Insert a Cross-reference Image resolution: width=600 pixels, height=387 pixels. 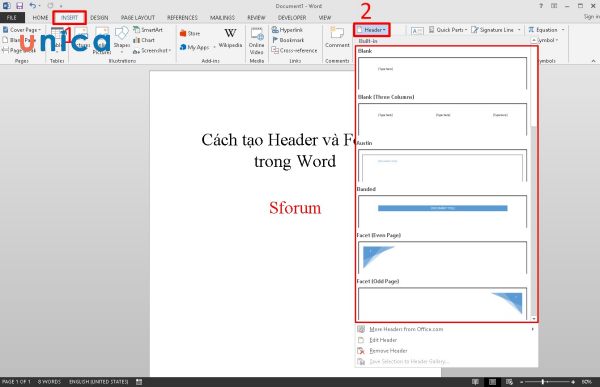click(294, 50)
